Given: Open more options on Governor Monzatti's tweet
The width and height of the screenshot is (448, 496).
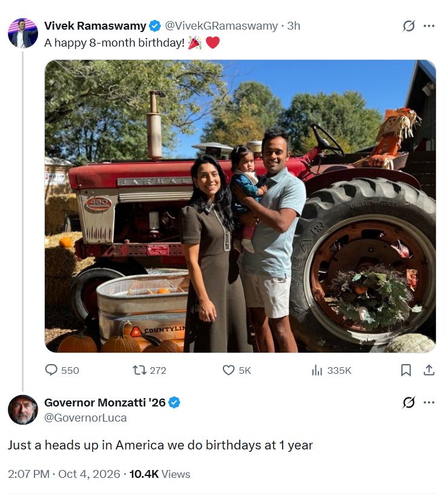Looking at the screenshot, I should click(429, 402).
